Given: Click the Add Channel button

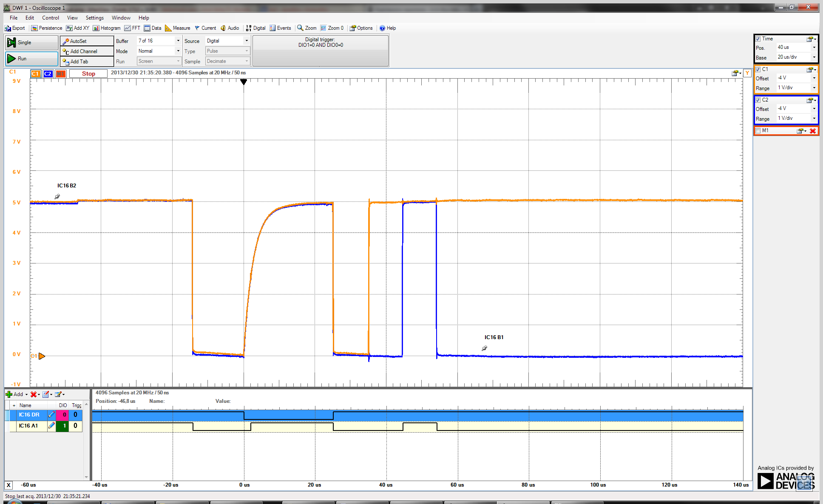Looking at the screenshot, I should (87, 51).
